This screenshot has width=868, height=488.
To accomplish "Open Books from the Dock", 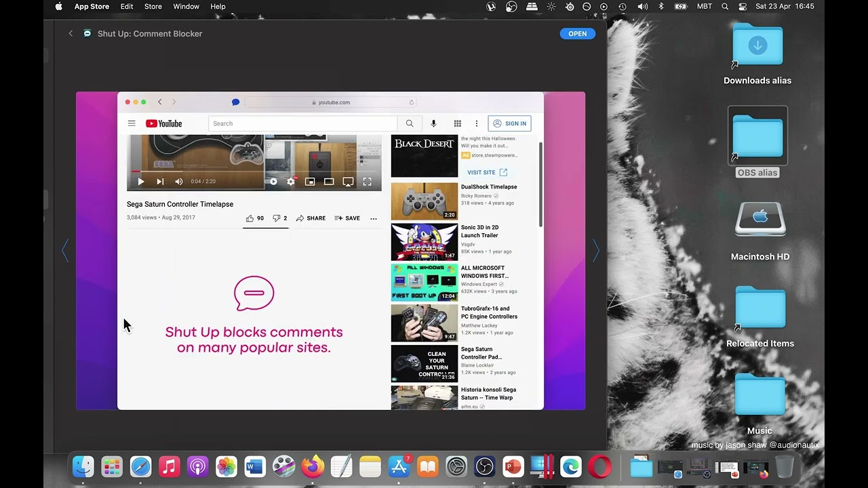I will tap(428, 466).
